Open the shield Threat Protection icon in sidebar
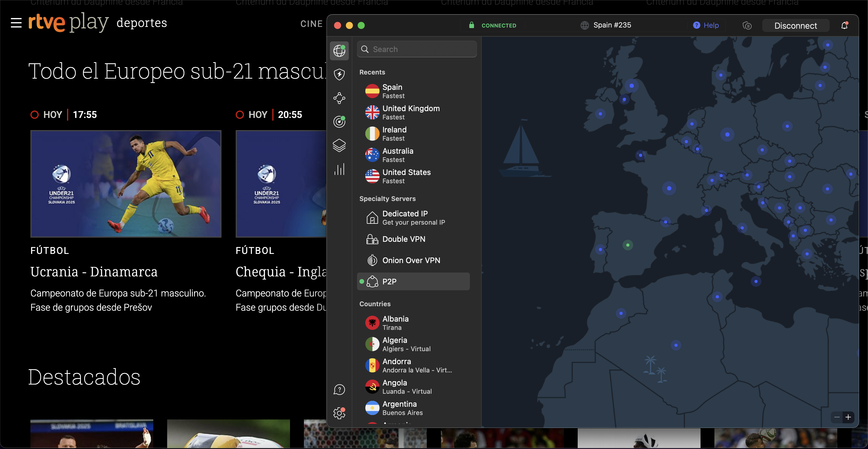Screen dimensions: 868x449 coord(339,74)
